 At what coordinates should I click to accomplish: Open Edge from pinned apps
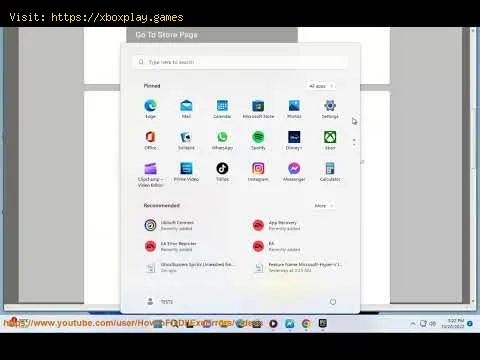click(x=150, y=109)
